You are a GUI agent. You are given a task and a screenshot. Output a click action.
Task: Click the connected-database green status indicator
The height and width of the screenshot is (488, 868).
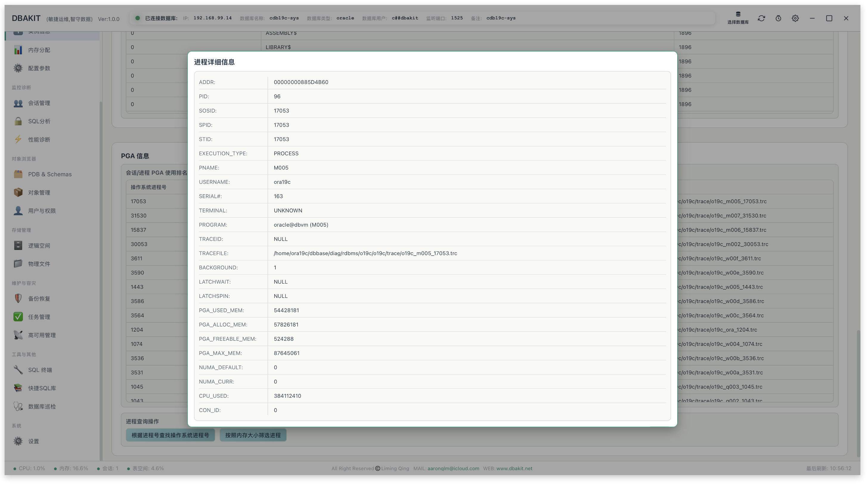tap(137, 18)
